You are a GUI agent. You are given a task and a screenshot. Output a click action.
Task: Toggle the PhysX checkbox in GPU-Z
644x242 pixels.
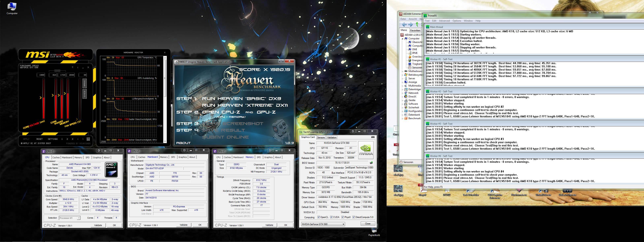tap(343, 217)
